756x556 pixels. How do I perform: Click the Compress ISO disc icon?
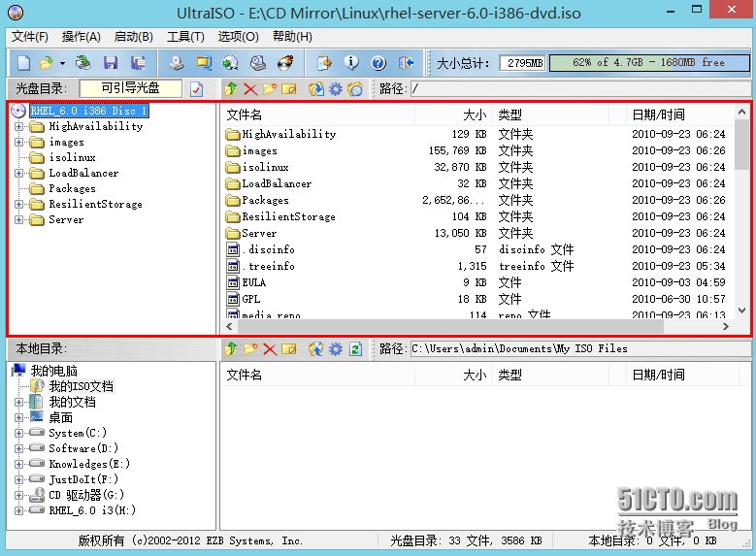click(x=230, y=63)
